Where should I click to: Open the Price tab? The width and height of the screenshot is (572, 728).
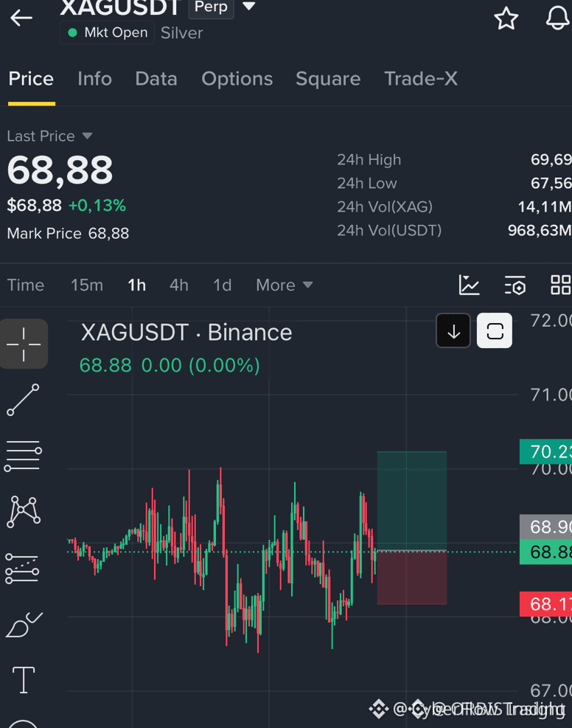[31, 78]
